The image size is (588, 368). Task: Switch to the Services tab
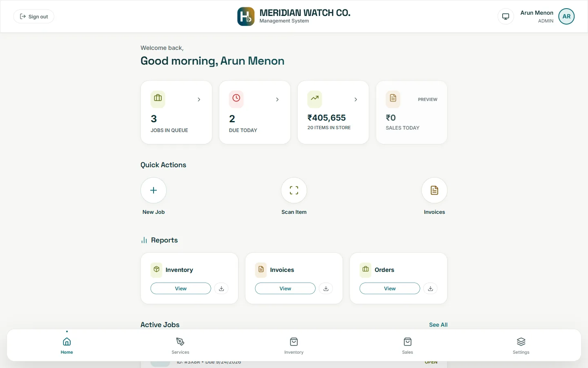point(180,346)
